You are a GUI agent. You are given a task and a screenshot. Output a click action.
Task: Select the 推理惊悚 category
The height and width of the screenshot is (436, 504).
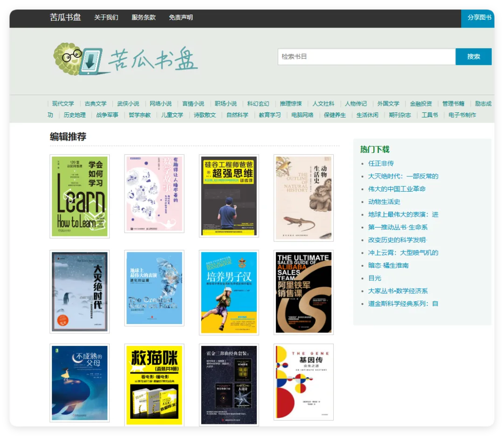pyautogui.click(x=291, y=104)
